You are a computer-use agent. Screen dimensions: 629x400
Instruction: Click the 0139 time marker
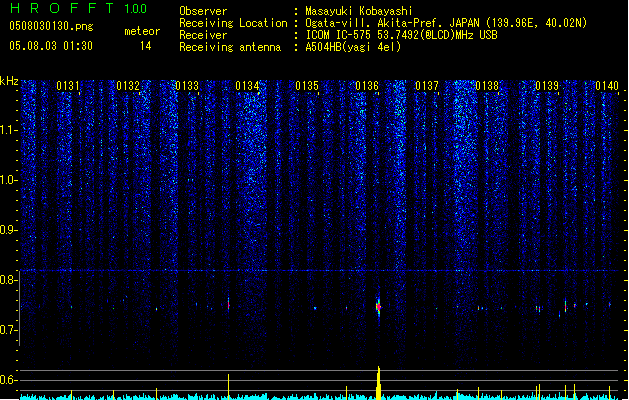[x=547, y=86]
